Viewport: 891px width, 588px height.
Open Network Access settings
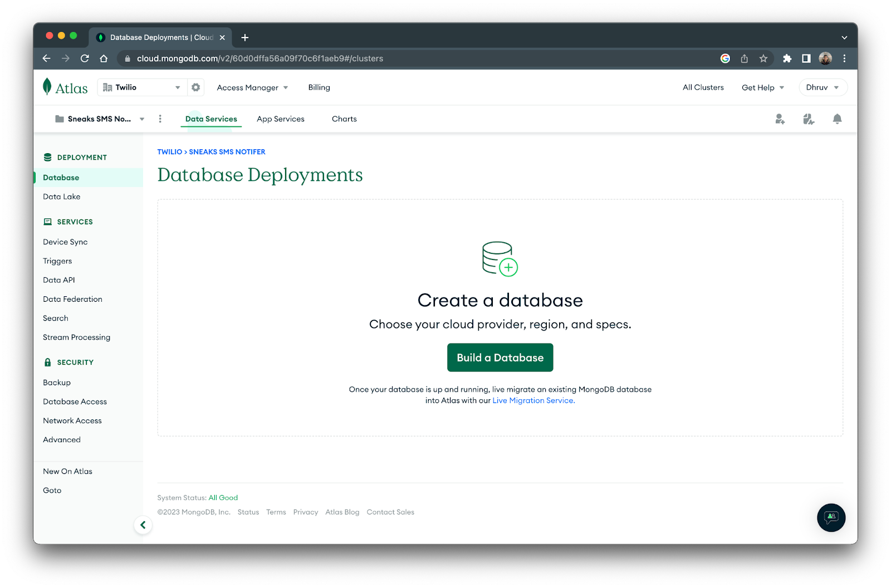tap(72, 420)
